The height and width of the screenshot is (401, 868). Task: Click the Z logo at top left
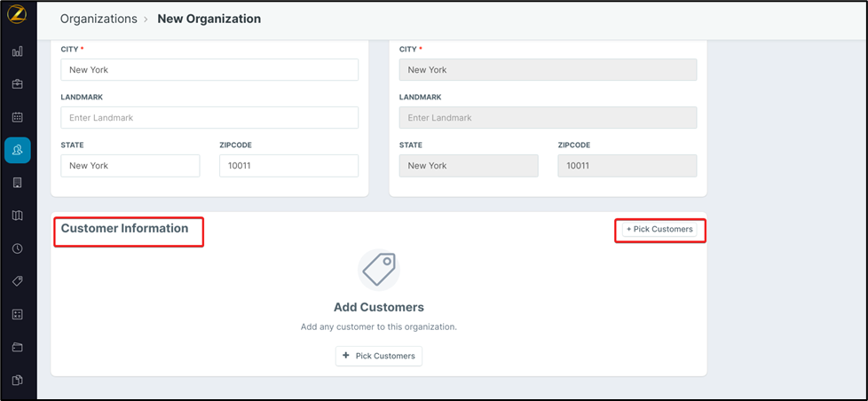coord(17,17)
